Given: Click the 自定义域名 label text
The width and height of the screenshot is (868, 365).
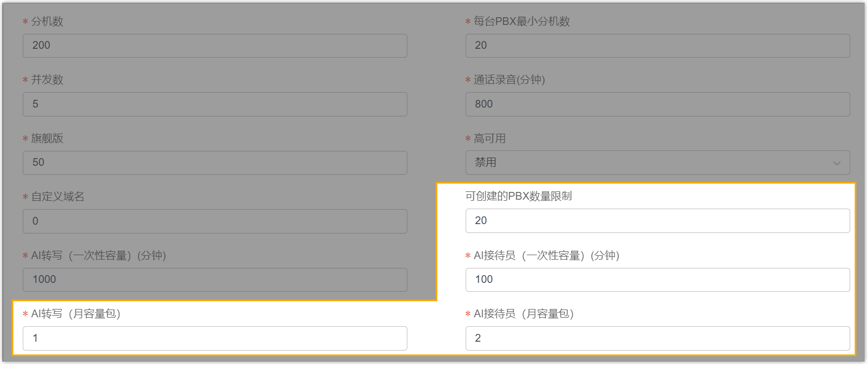Looking at the screenshot, I should click(58, 196).
